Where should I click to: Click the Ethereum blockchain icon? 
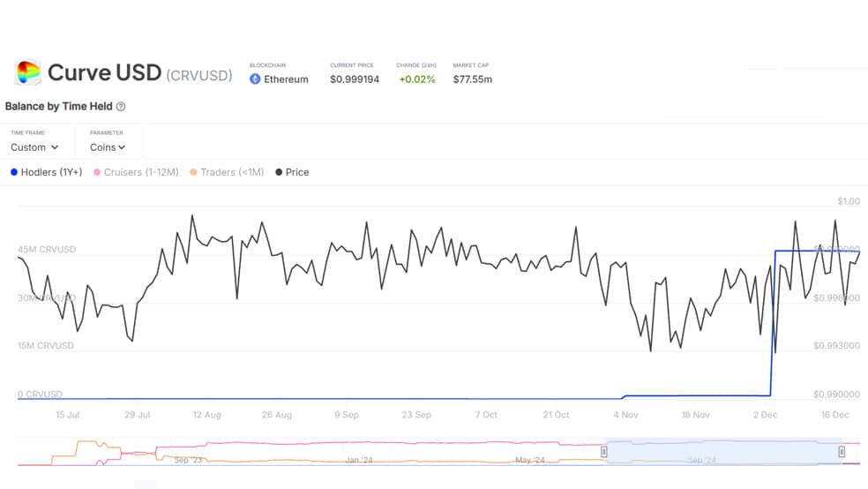point(255,79)
